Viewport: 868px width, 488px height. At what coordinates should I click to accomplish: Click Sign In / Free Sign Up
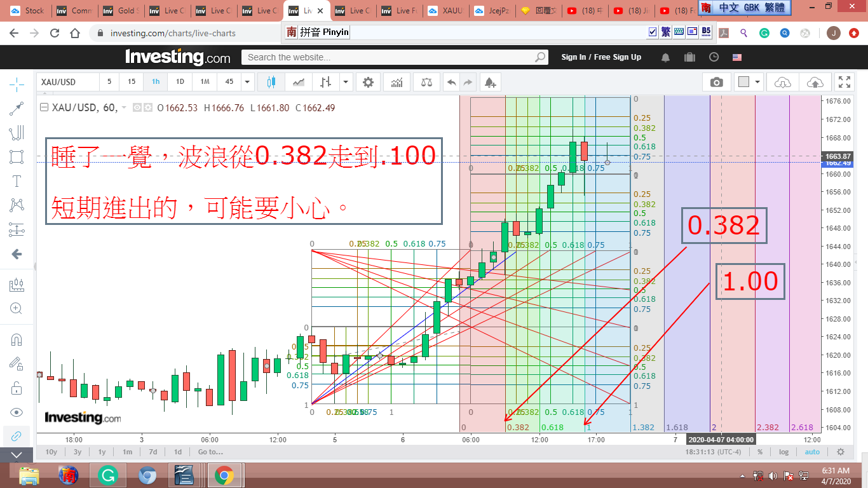point(600,57)
